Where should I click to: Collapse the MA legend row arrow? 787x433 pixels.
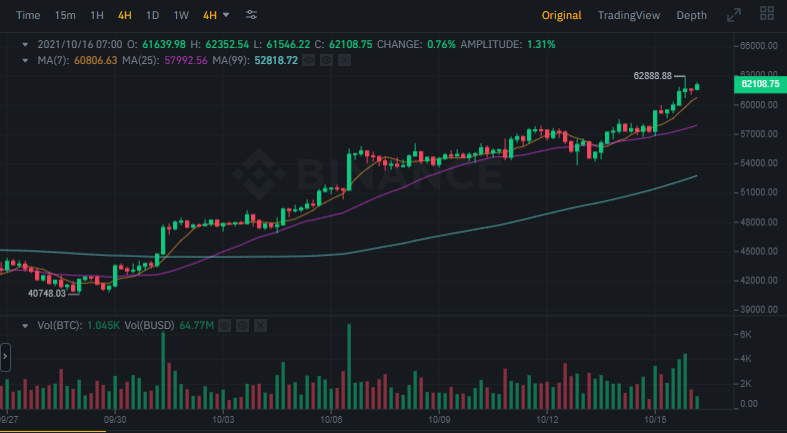(26, 60)
